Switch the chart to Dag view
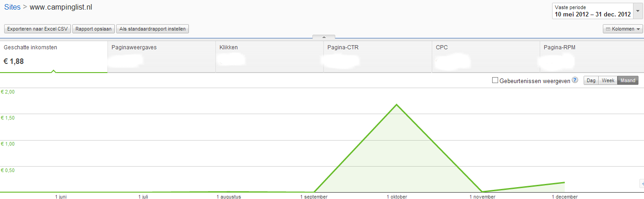 point(591,80)
